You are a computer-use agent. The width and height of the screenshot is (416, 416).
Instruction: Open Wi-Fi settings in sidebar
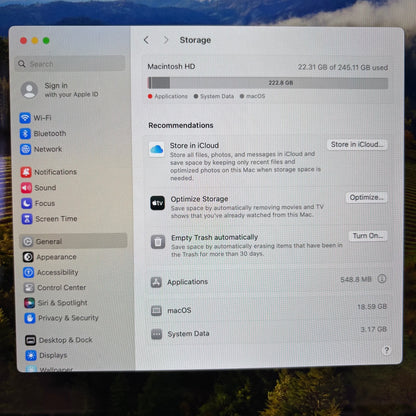(35, 118)
